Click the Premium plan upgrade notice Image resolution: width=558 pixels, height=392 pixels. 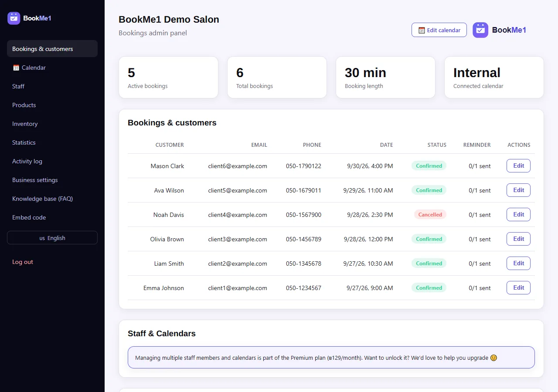pyautogui.click(x=331, y=358)
